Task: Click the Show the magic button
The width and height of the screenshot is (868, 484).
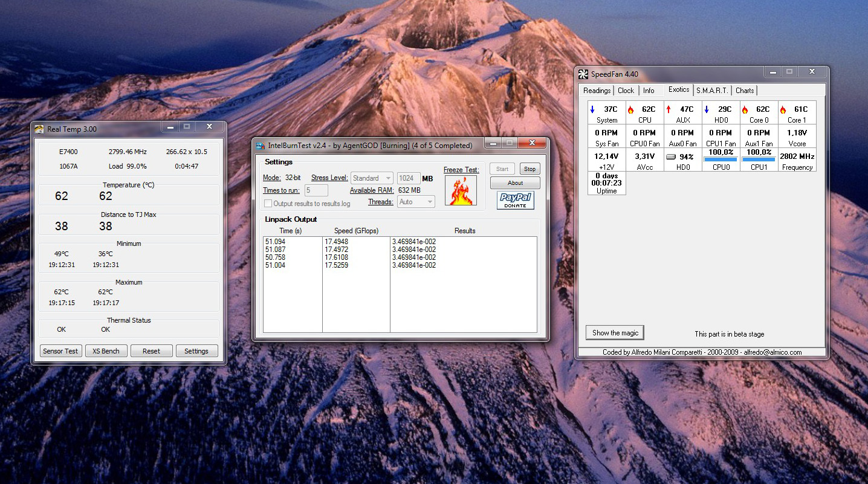Action: click(615, 333)
